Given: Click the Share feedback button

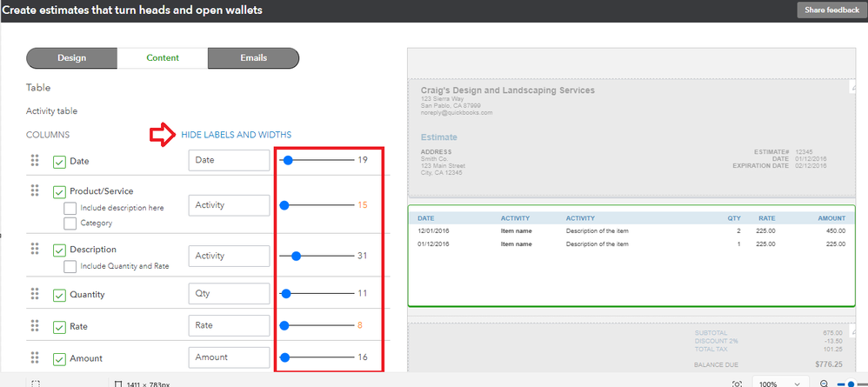Looking at the screenshot, I should [x=831, y=10].
